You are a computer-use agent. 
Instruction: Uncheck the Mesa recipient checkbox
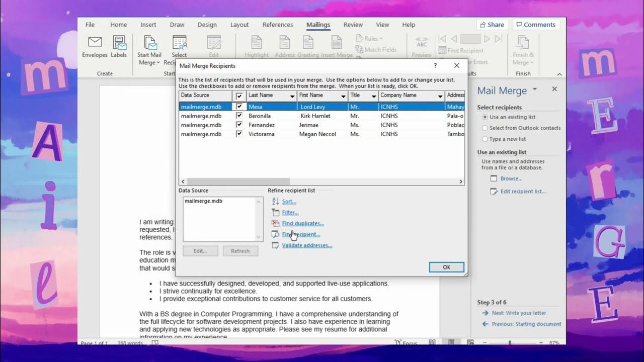click(x=239, y=107)
